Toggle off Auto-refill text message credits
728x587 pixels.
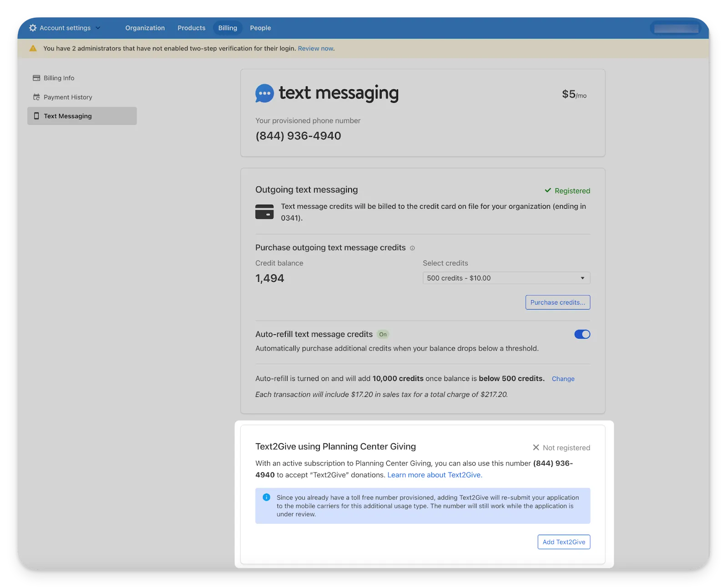[582, 334]
